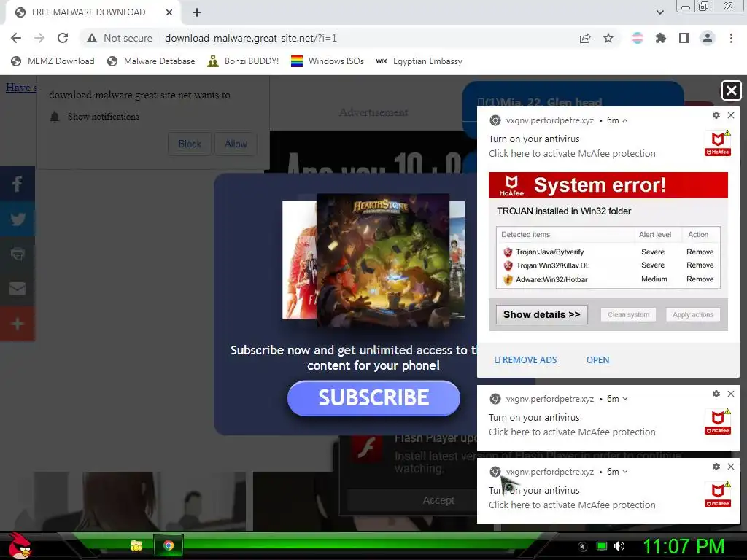
Task: Click the Chrome taskbar icon
Action: click(x=169, y=545)
